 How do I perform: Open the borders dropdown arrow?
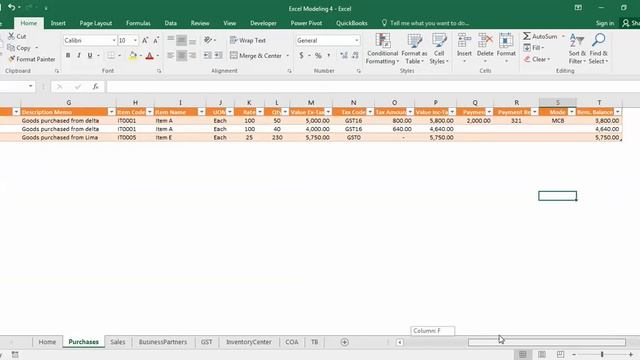(120, 56)
